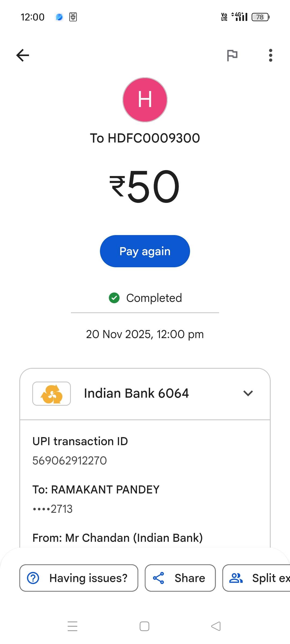Tap the Share button
290x644 pixels.
tap(180, 578)
